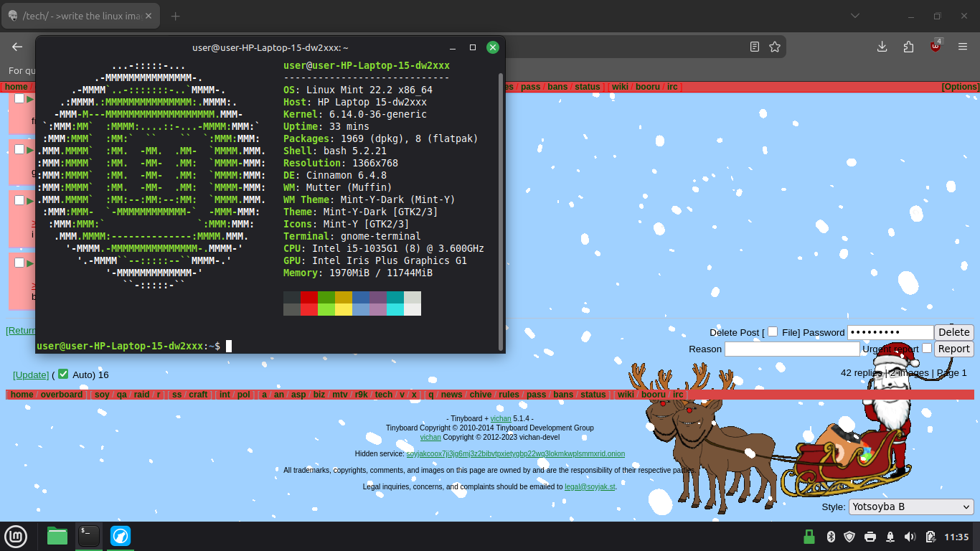Screen dimensions: 980x551
Task: Bookmark the page with the star icon
Action: coord(775,47)
